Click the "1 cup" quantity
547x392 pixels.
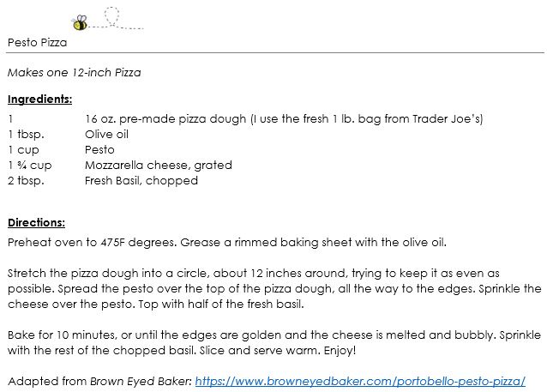point(23,150)
